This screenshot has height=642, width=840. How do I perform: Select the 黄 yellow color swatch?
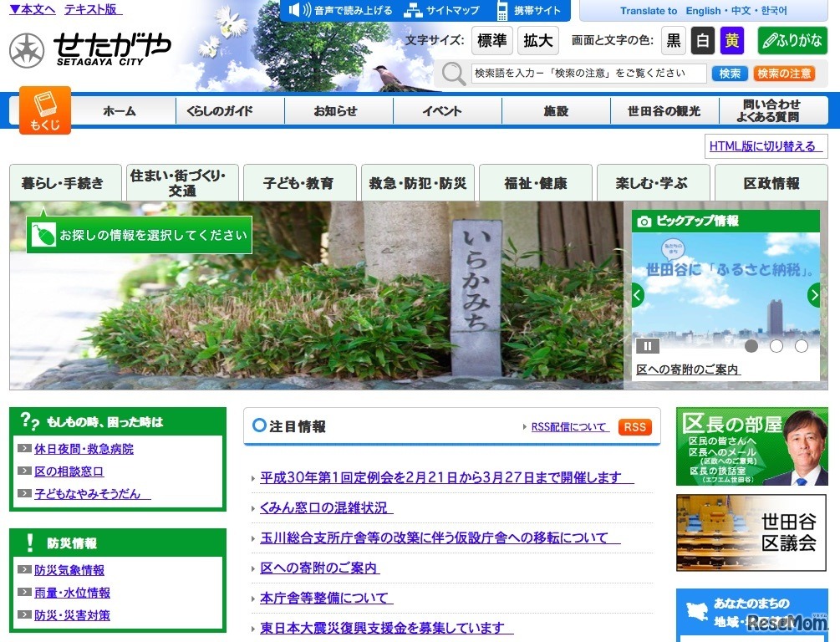(731, 40)
